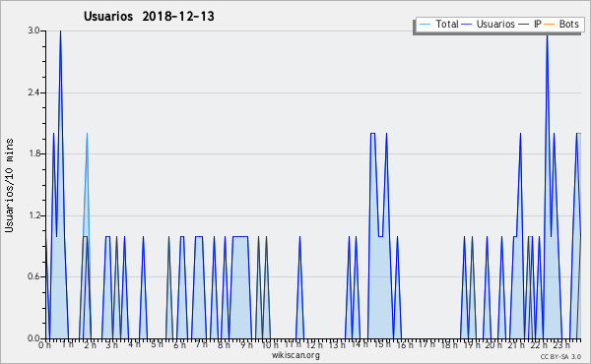Click the x-axis label '15 h'
This screenshot has height=364, width=591.
[x=382, y=344]
